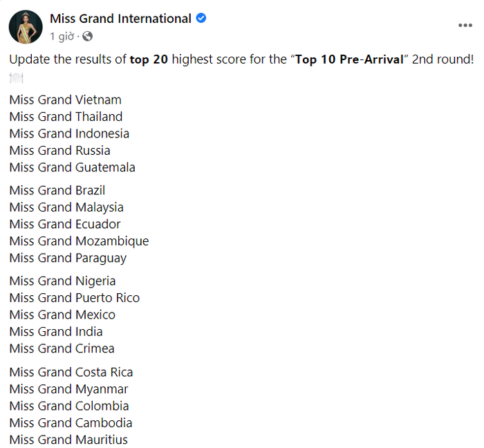Open the three-dot post options menu
Image resolution: width=484 pixels, height=448 pixels.
[465, 26]
